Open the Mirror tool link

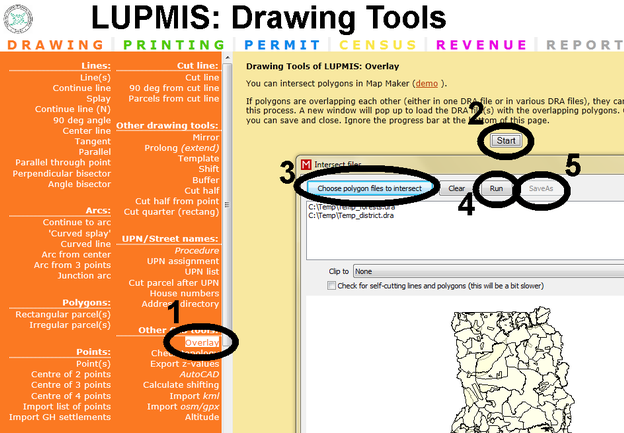pyautogui.click(x=206, y=137)
